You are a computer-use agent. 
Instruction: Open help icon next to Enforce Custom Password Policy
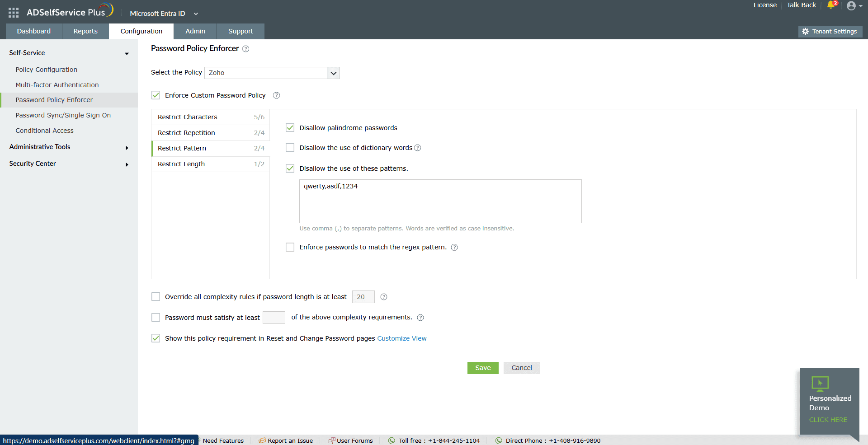(277, 95)
